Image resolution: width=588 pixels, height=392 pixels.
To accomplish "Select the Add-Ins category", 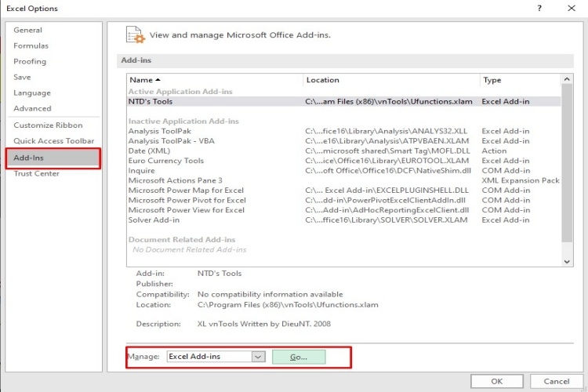I will click(53, 158).
